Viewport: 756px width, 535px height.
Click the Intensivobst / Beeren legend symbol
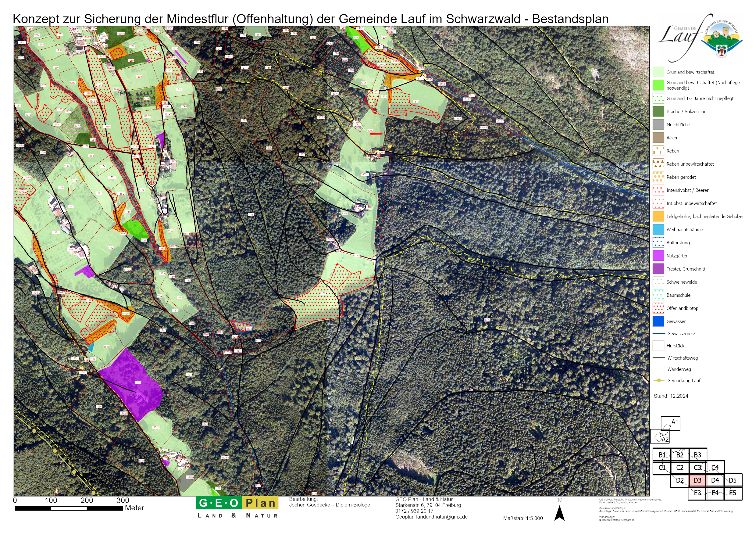pyautogui.click(x=658, y=190)
